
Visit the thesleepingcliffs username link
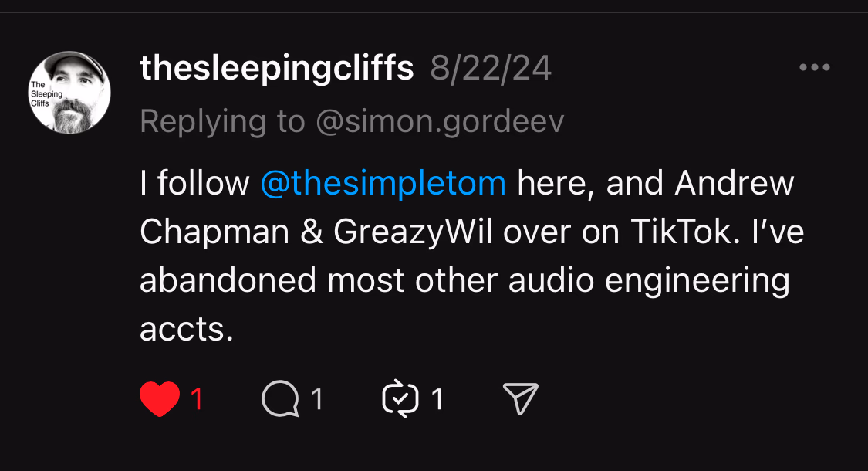pos(277,69)
